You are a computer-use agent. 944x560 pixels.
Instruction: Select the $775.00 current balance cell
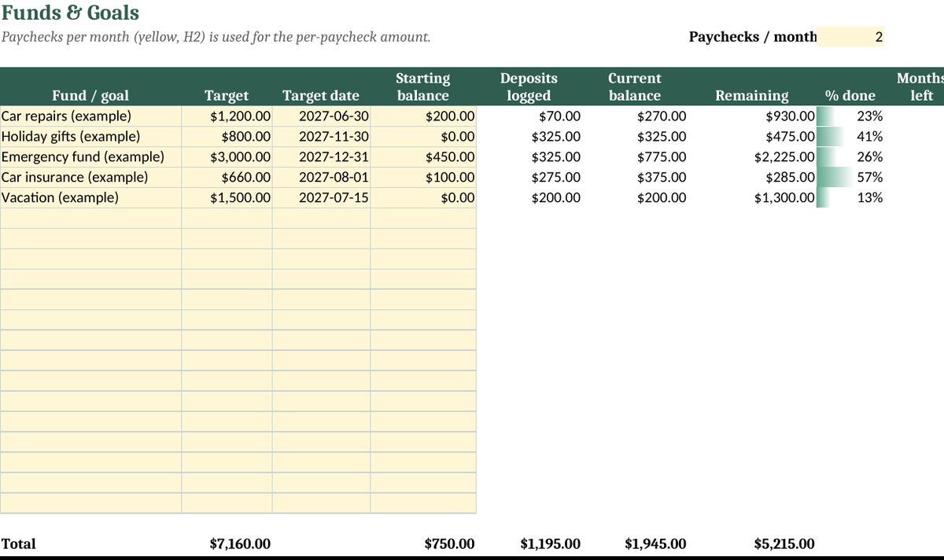(x=635, y=157)
